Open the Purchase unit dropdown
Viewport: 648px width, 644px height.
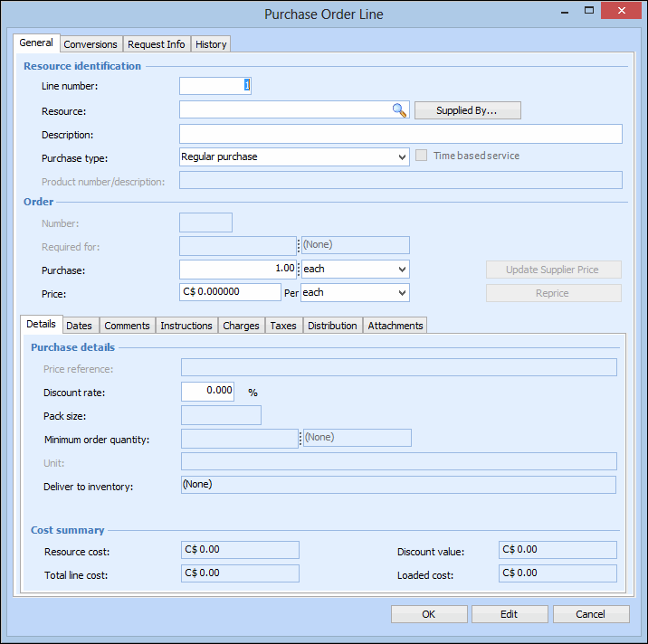pos(402,270)
